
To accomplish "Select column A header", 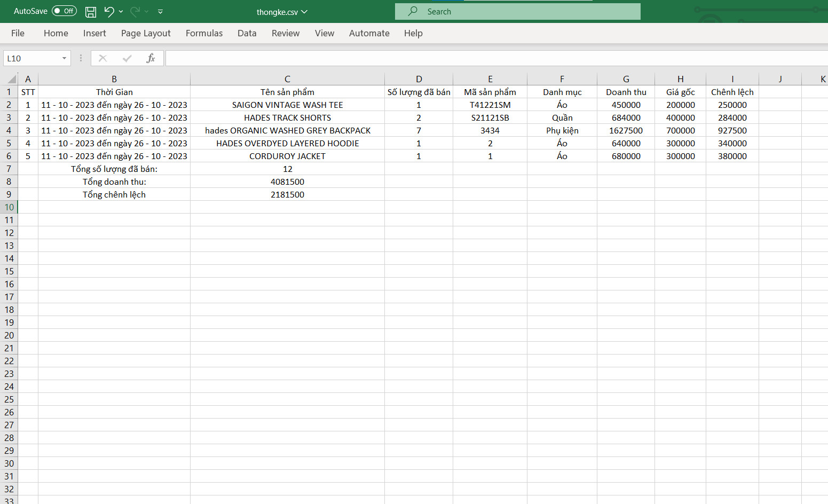I will 28,79.
